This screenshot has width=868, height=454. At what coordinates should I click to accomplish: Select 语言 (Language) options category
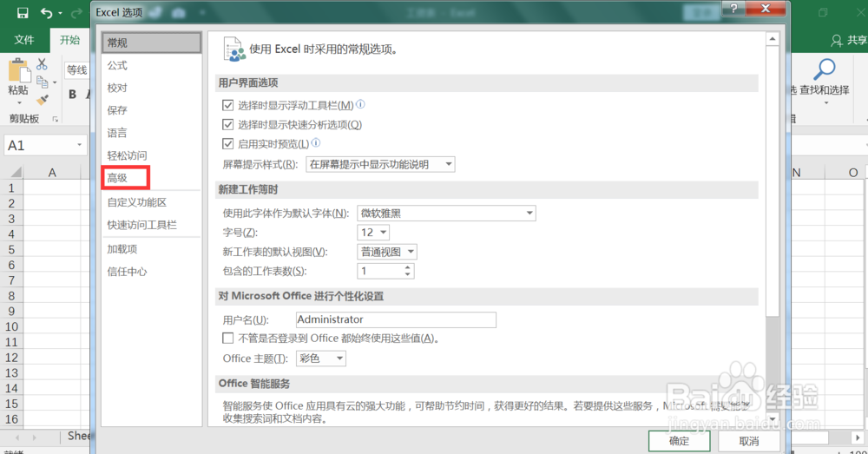tap(151, 133)
